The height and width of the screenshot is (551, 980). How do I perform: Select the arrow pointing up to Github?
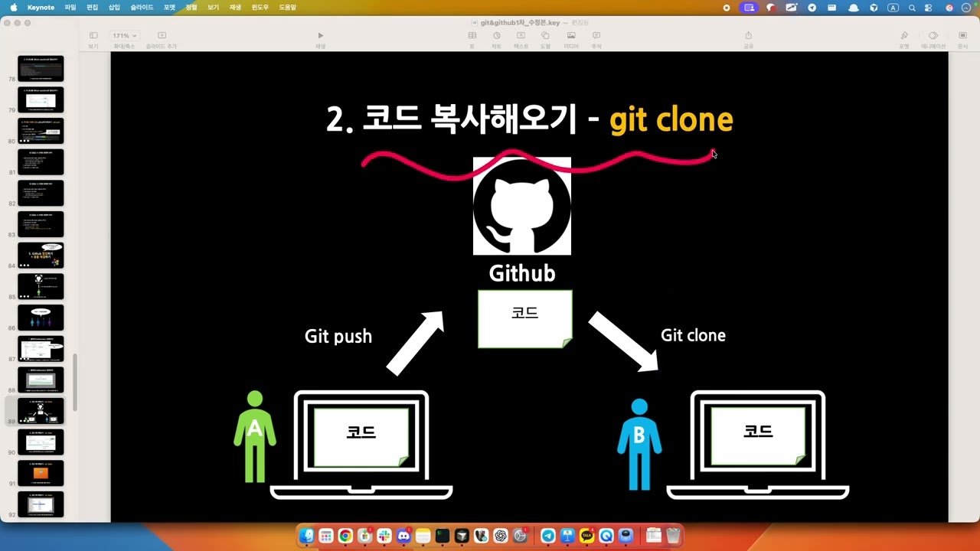416,343
